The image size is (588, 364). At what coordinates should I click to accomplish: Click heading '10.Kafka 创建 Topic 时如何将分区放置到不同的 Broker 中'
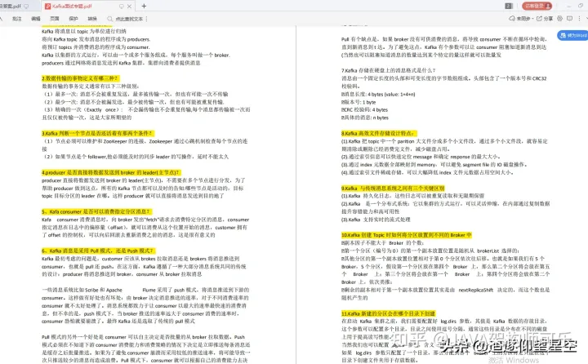tap(407, 235)
